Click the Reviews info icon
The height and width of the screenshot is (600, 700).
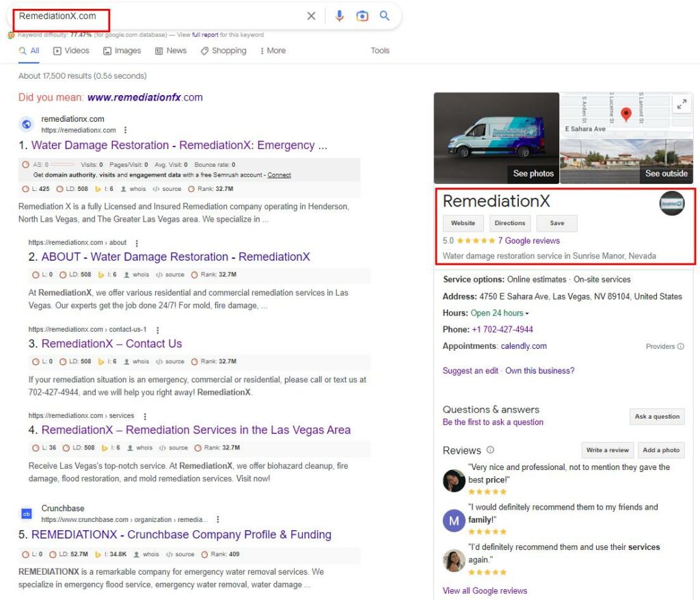point(490,450)
